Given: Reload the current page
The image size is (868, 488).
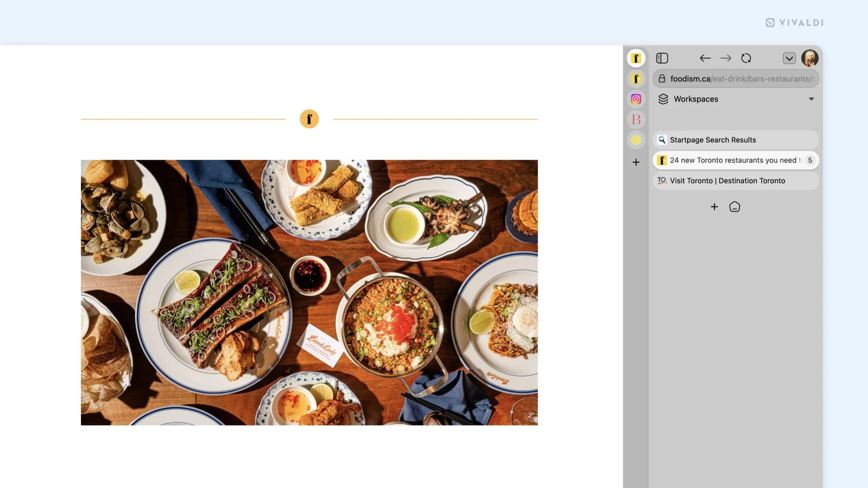Looking at the screenshot, I should (x=746, y=58).
